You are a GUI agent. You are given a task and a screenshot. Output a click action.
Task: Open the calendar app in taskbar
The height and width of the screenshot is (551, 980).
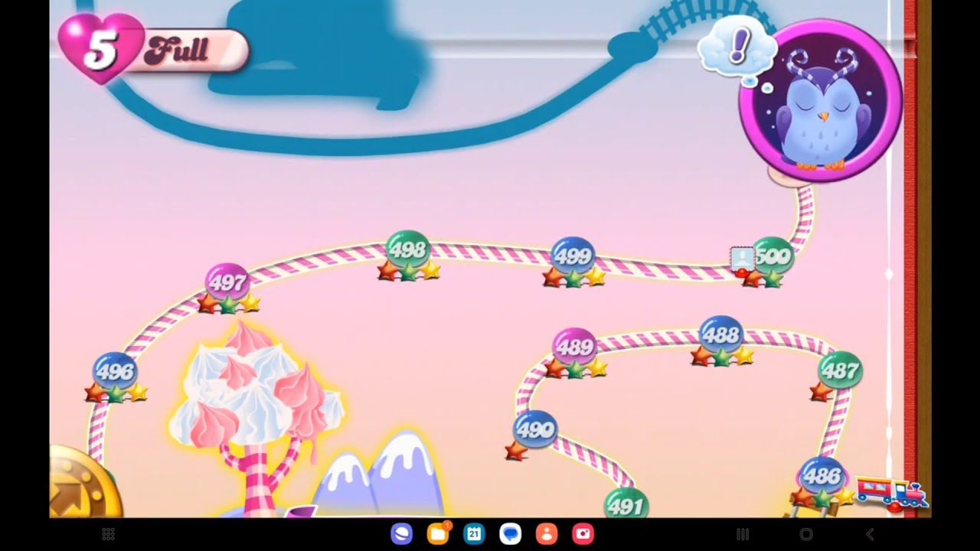[x=474, y=533]
